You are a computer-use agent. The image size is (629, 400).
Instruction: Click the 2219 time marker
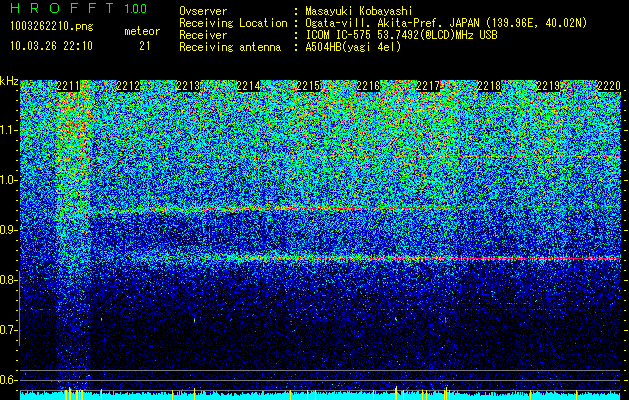tap(548, 86)
